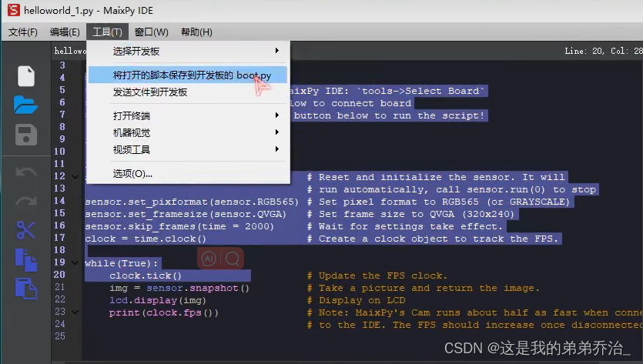
Task: Paste with the clipboard paste icon
Action: coord(26,289)
